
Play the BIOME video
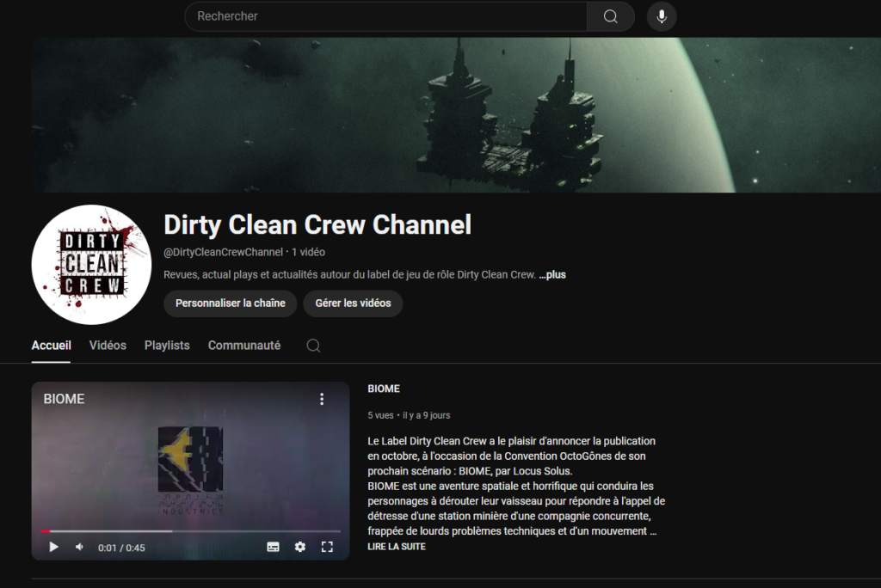coord(53,547)
